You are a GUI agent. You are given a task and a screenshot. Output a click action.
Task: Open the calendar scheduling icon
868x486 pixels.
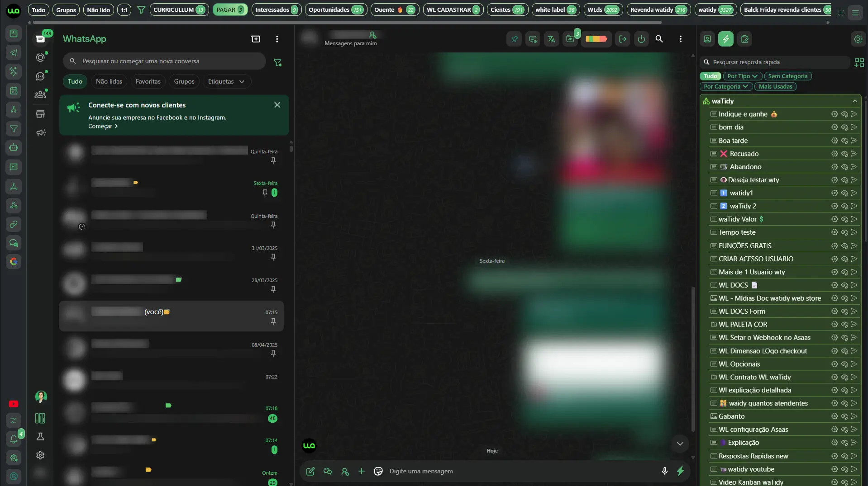coord(14,91)
